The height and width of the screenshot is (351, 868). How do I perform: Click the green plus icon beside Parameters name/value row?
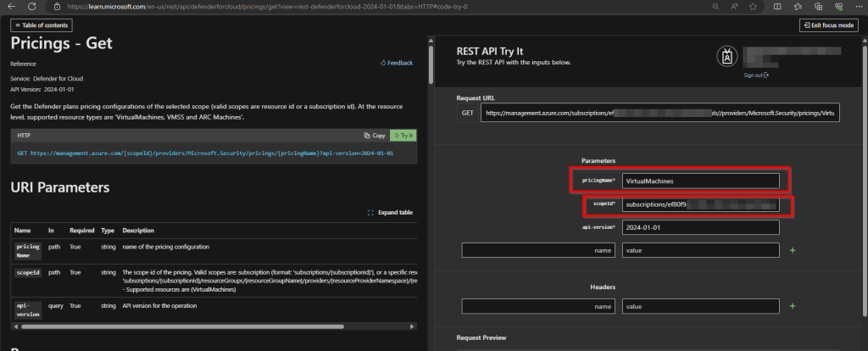(793, 250)
